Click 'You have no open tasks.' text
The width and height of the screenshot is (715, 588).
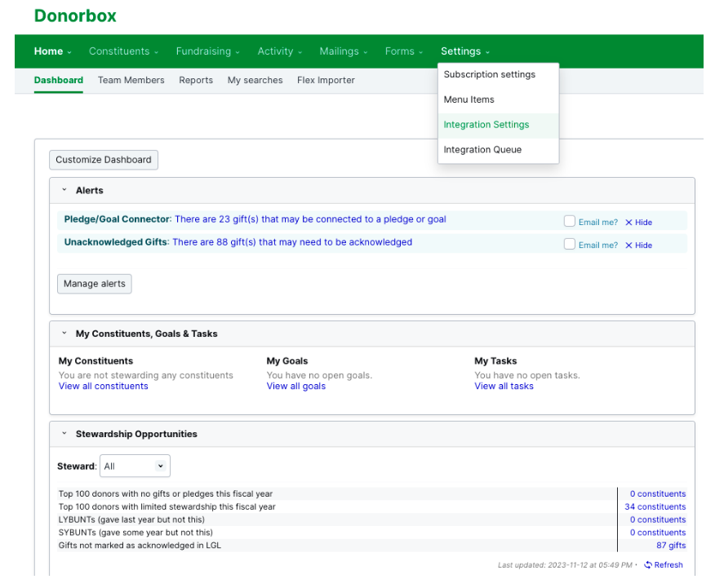point(527,375)
